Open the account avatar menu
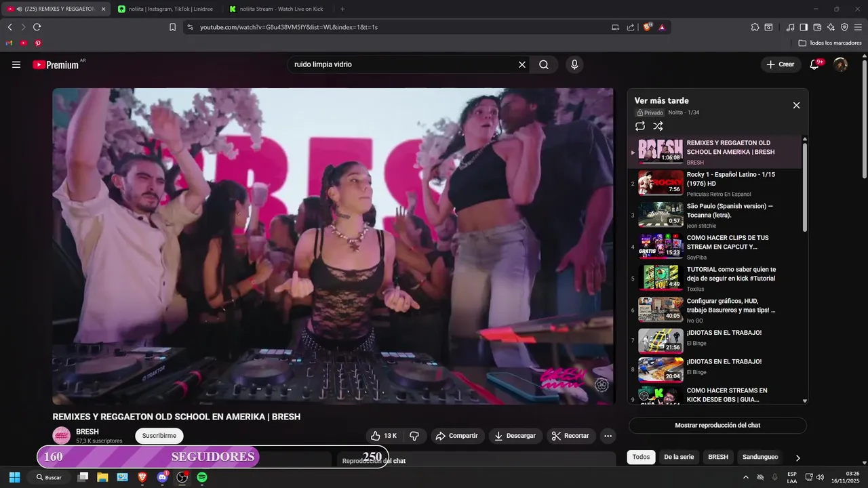Viewport: 868px width, 488px height. click(840, 64)
